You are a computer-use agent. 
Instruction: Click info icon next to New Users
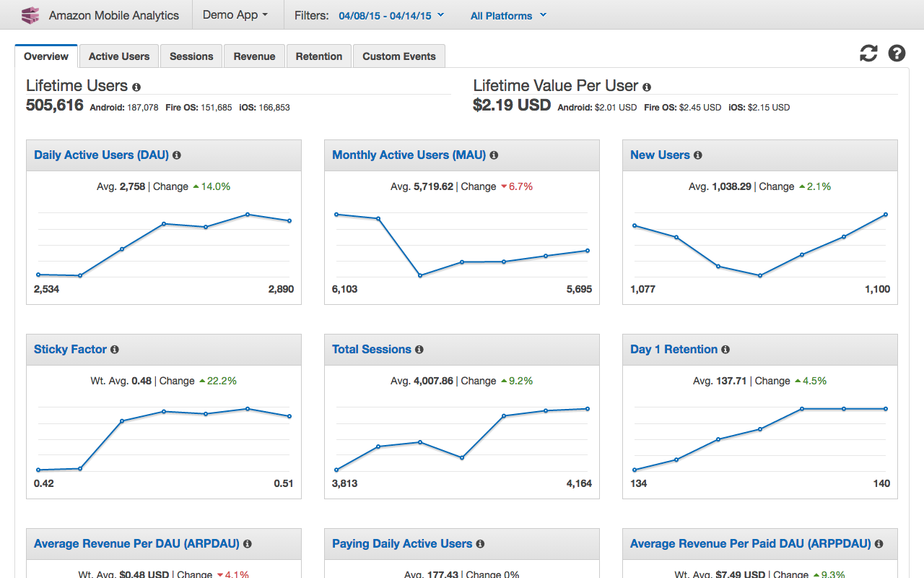click(x=698, y=155)
